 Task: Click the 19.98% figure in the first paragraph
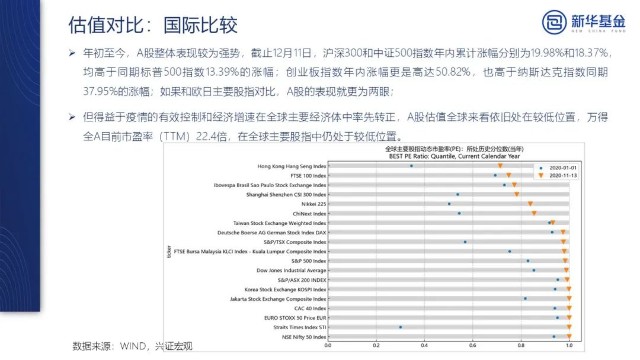coord(547,53)
